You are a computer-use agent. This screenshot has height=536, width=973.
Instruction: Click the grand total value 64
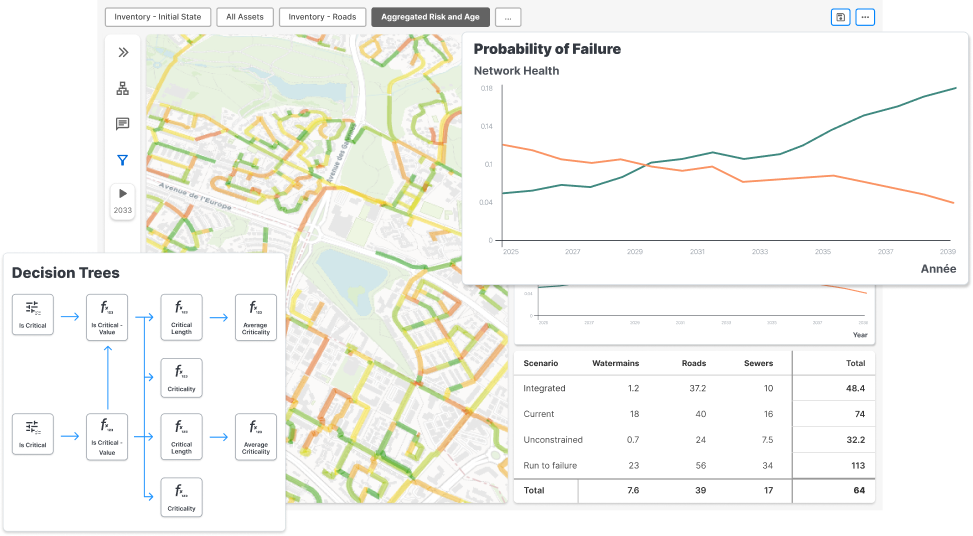859,490
